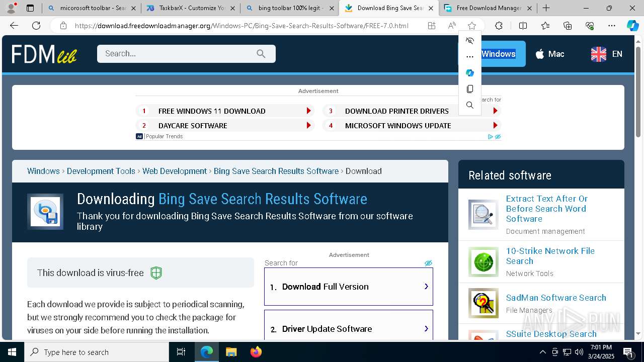This screenshot has width=644, height=362.
Task: Click the Windows breadcrumb link
Action: pyautogui.click(x=43, y=171)
